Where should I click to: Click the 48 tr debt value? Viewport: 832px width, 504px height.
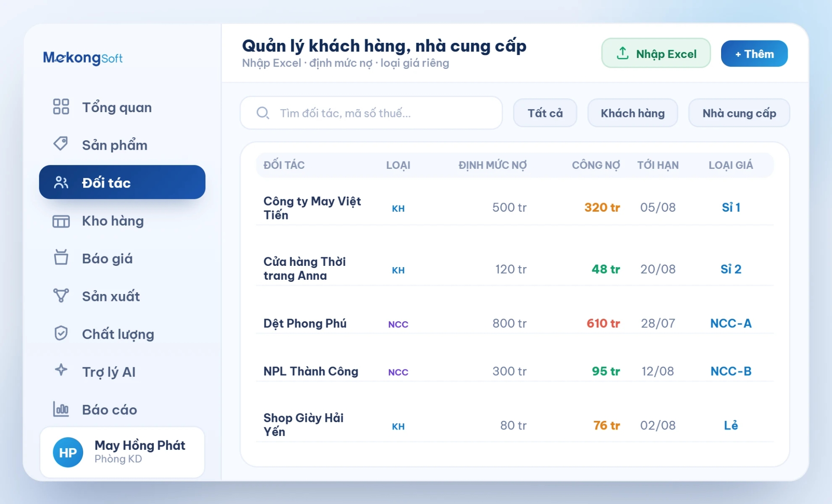click(606, 269)
